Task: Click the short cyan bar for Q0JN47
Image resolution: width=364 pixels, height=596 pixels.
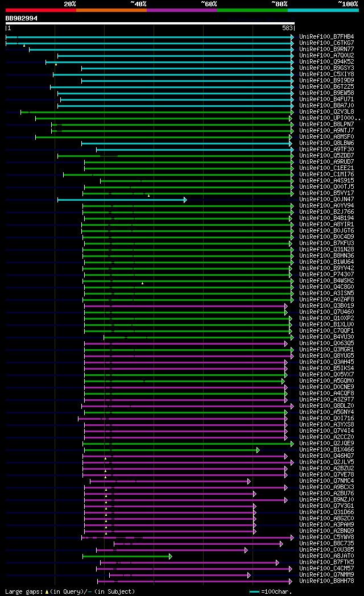Action: (122, 200)
